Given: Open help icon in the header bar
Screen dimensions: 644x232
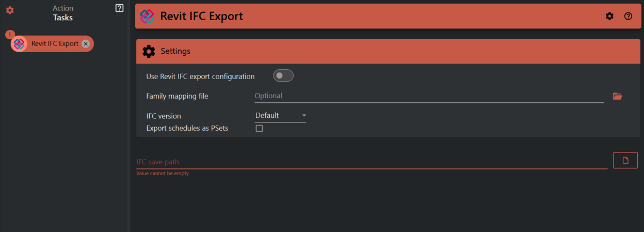Looking at the screenshot, I should (628, 17).
